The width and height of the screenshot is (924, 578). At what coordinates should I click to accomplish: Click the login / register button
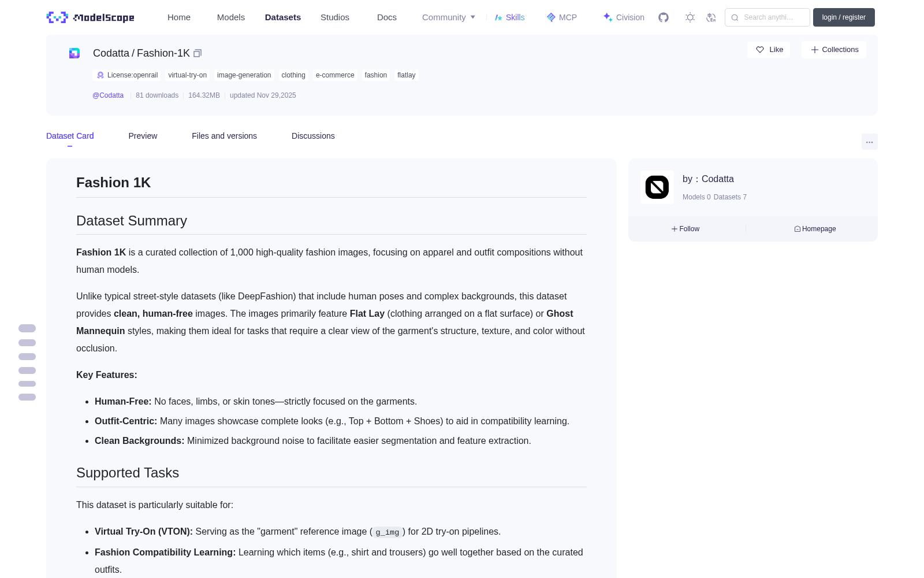coord(844,17)
